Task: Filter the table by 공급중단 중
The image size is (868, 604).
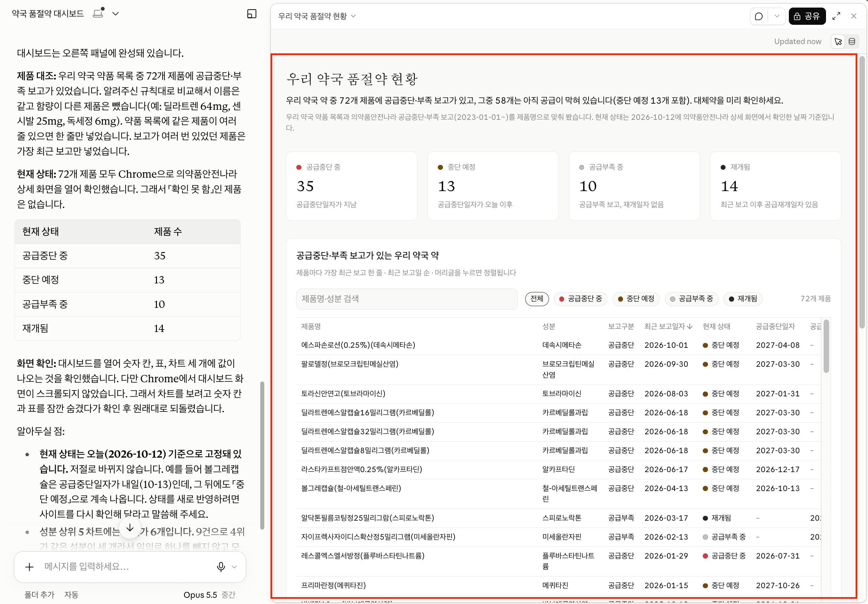Action: (580, 299)
